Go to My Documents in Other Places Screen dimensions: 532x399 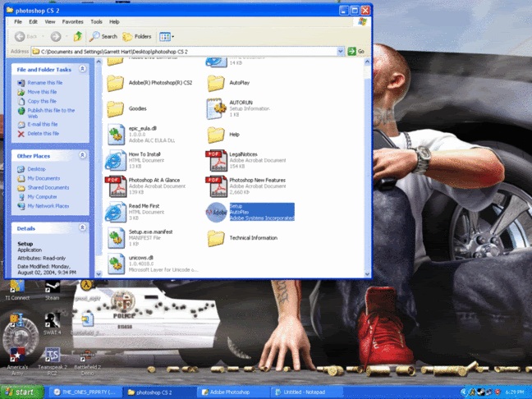coord(44,178)
